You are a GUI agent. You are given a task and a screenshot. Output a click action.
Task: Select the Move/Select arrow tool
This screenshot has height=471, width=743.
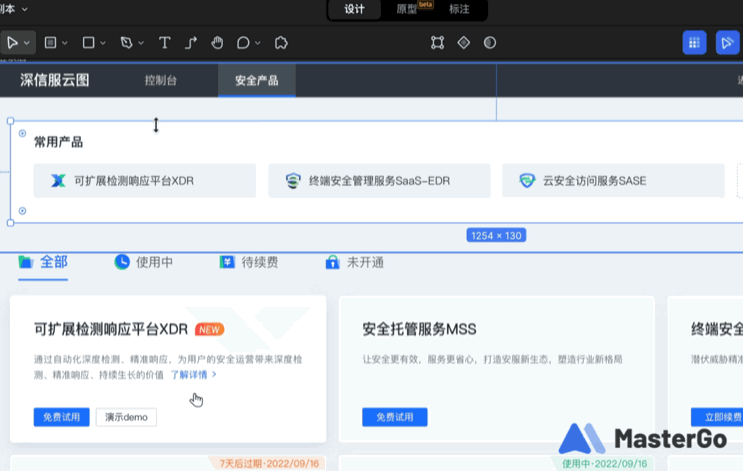coord(12,43)
